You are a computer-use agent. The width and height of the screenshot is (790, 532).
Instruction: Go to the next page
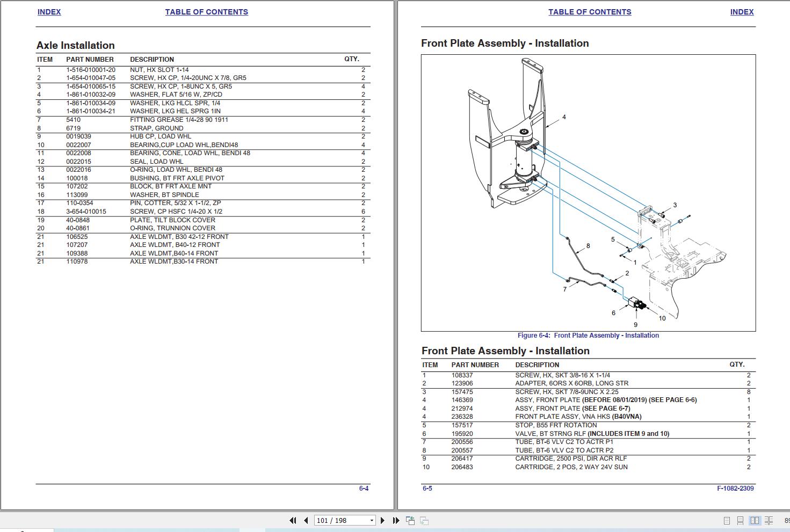[x=382, y=520]
